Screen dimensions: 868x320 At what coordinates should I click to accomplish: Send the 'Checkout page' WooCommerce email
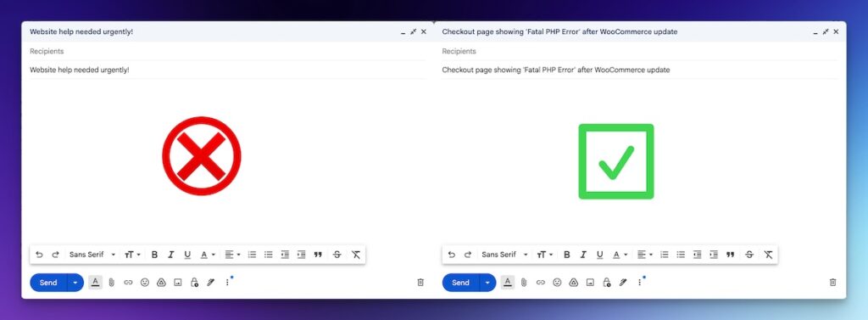pos(460,283)
